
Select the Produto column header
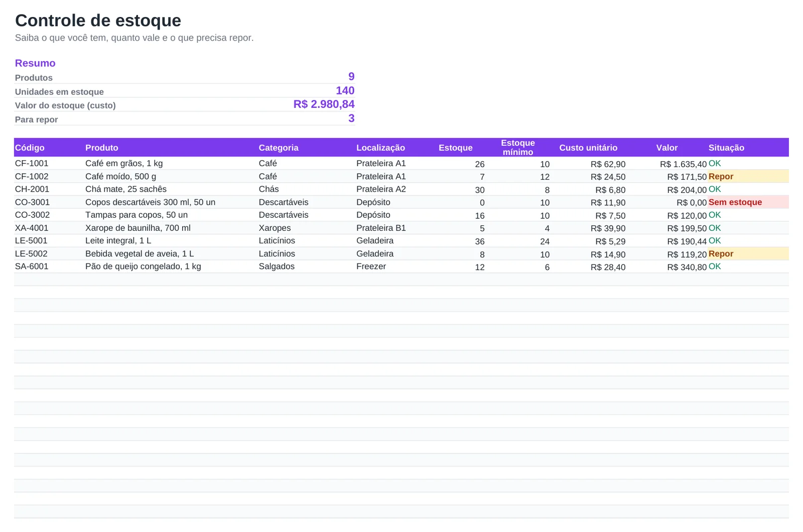pyautogui.click(x=102, y=148)
